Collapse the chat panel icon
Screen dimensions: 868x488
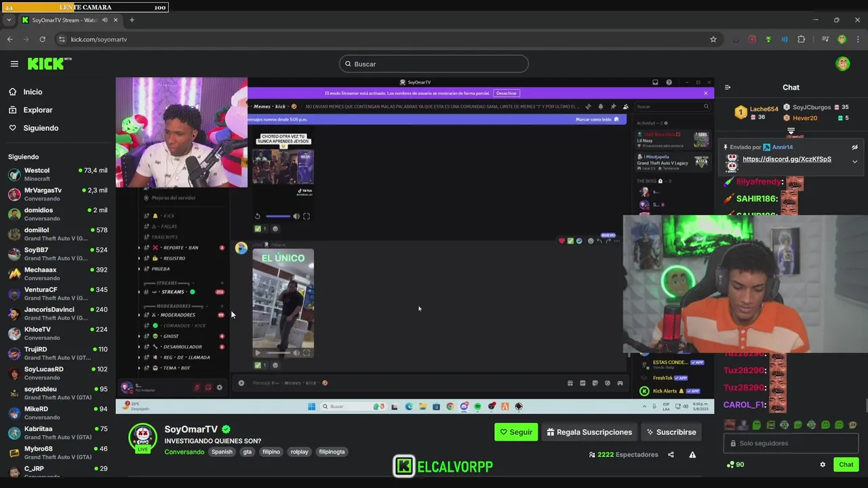(x=728, y=87)
